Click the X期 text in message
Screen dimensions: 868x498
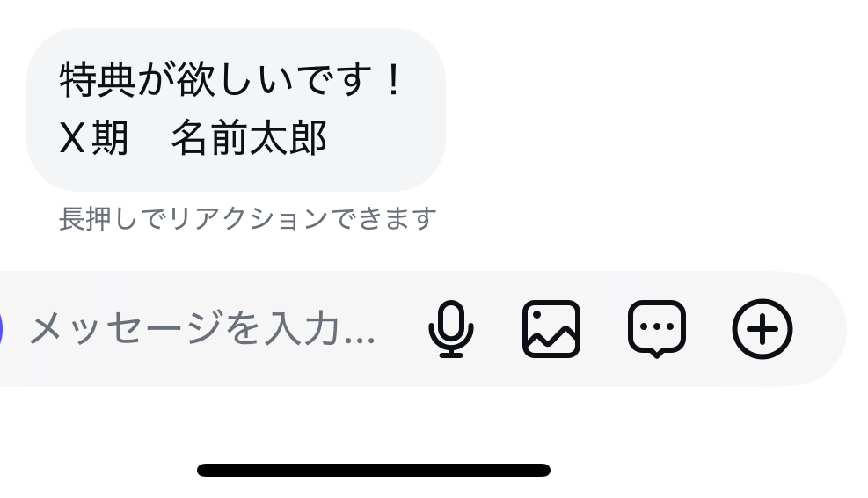click(94, 137)
